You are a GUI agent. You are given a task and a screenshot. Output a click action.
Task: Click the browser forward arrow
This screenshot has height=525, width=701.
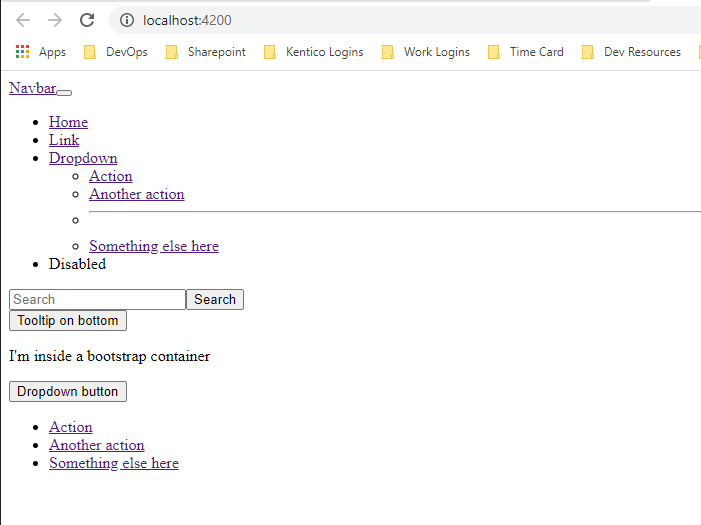(x=55, y=20)
